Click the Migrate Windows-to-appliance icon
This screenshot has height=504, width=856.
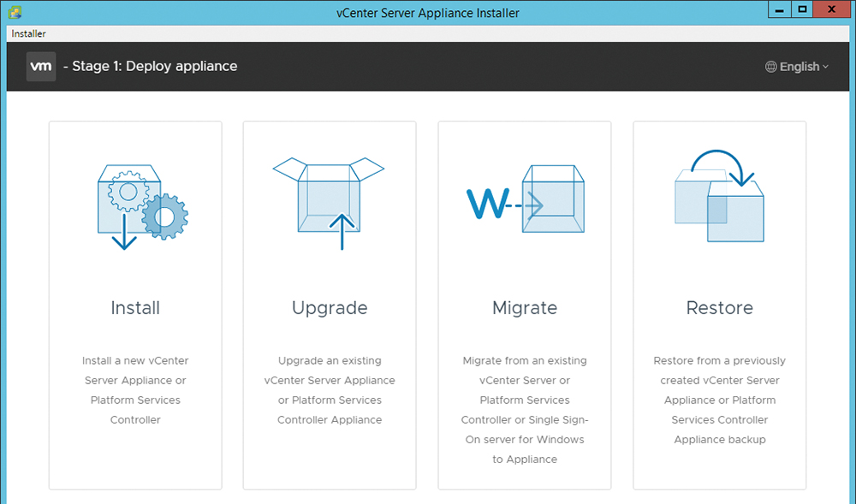pos(526,199)
